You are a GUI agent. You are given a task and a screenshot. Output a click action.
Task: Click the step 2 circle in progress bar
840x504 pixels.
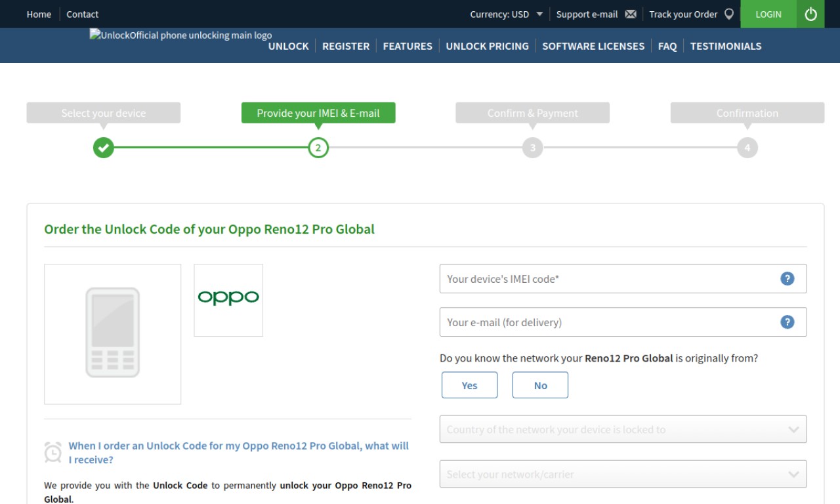[x=318, y=148]
